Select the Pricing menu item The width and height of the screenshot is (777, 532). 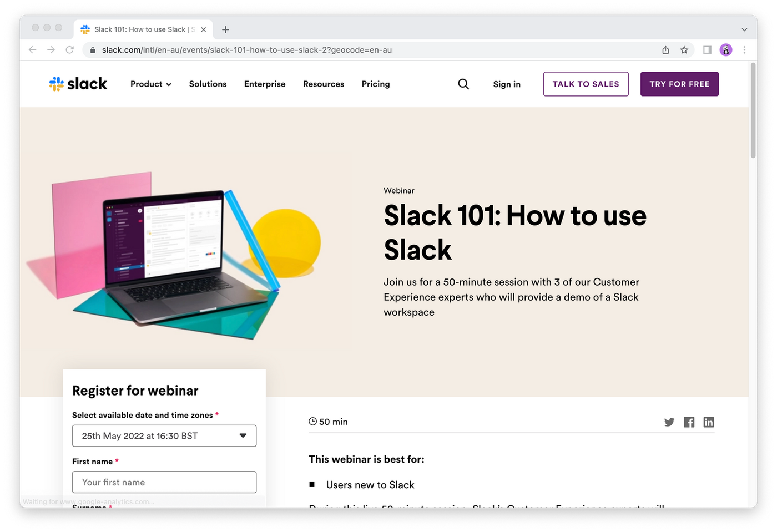[x=375, y=84]
